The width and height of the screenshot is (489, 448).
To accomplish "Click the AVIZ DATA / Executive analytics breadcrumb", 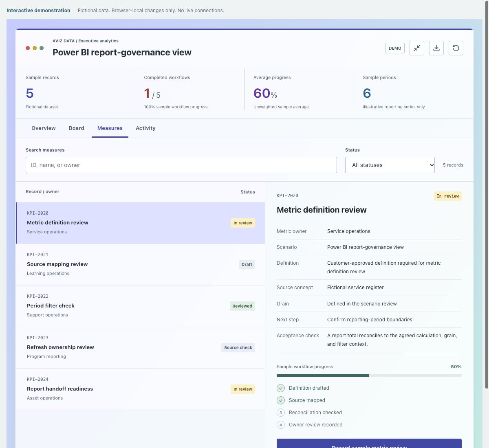I will [x=86, y=41].
